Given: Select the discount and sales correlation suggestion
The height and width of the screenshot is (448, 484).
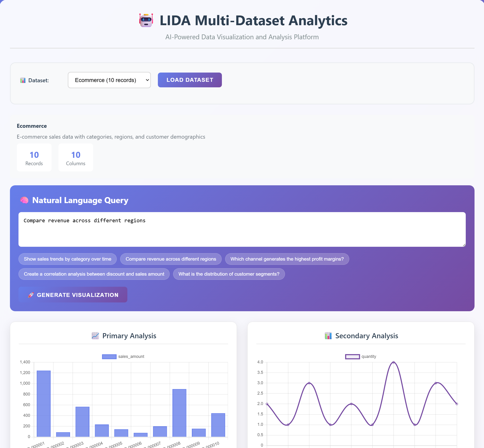Looking at the screenshot, I should tap(94, 274).
